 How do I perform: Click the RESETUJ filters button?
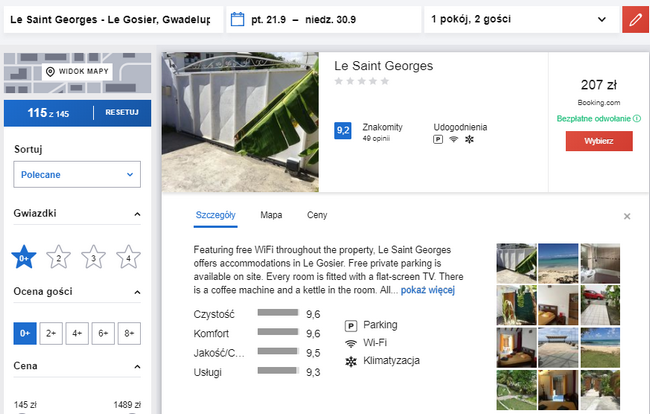coord(122,112)
